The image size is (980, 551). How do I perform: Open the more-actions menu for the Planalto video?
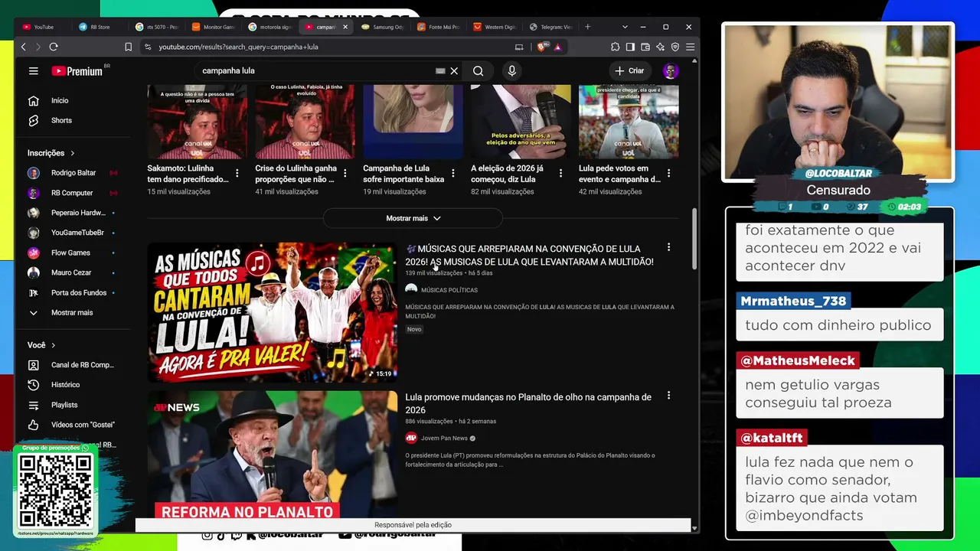coord(668,396)
